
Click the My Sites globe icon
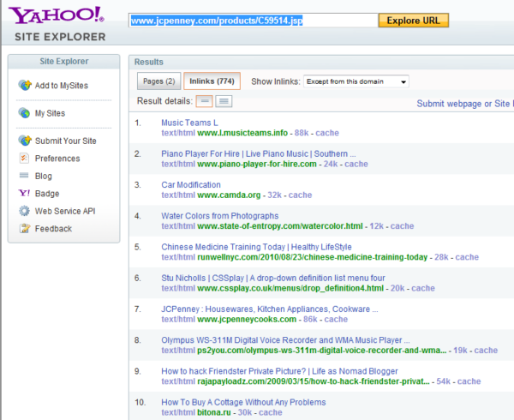click(25, 113)
